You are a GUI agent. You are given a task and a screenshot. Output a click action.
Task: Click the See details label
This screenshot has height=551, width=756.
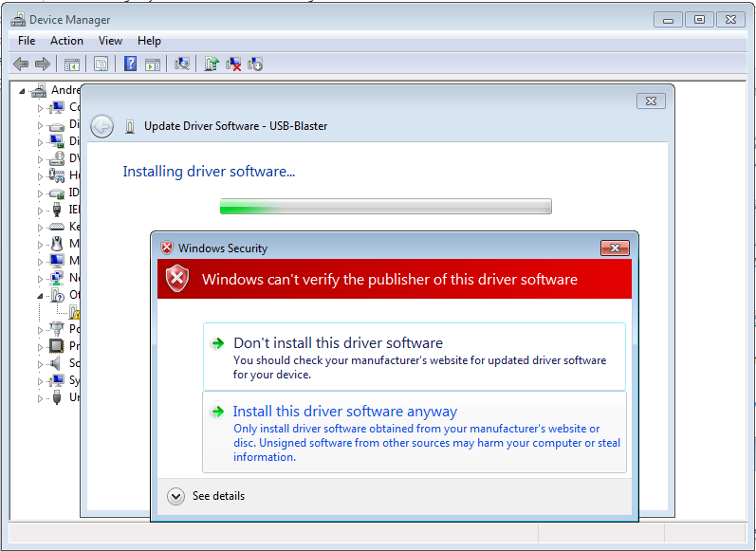(x=218, y=496)
